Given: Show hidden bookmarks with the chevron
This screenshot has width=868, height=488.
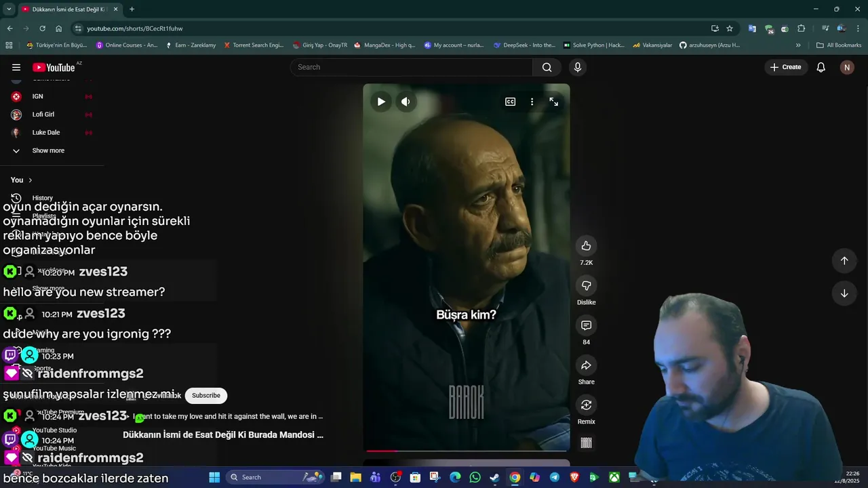Looking at the screenshot, I should (798, 45).
